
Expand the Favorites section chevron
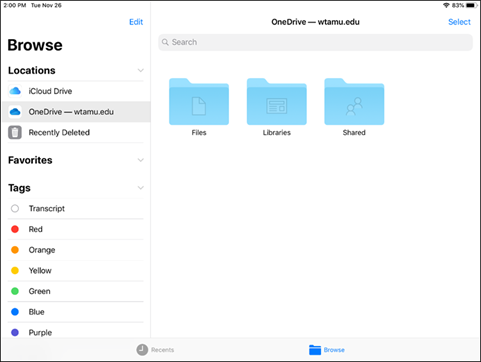pyautogui.click(x=141, y=160)
